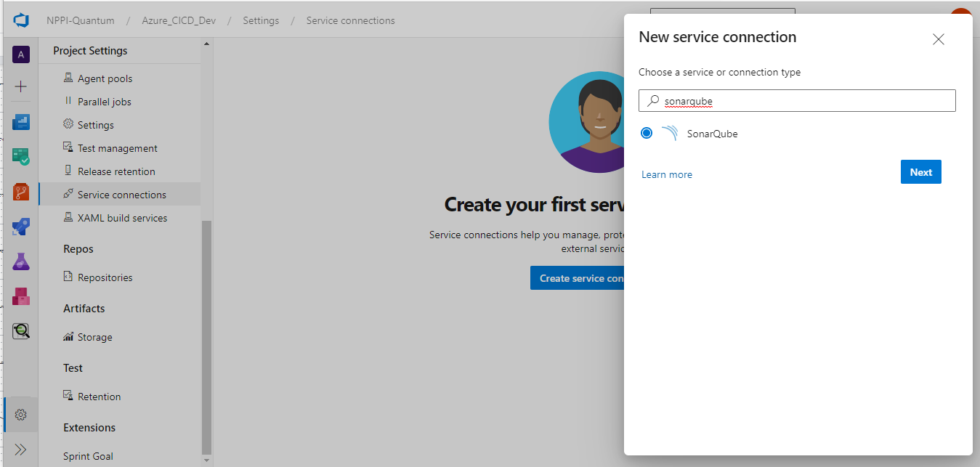980x467 pixels.
Task: Close the New service connection dialog
Action: (x=939, y=39)
